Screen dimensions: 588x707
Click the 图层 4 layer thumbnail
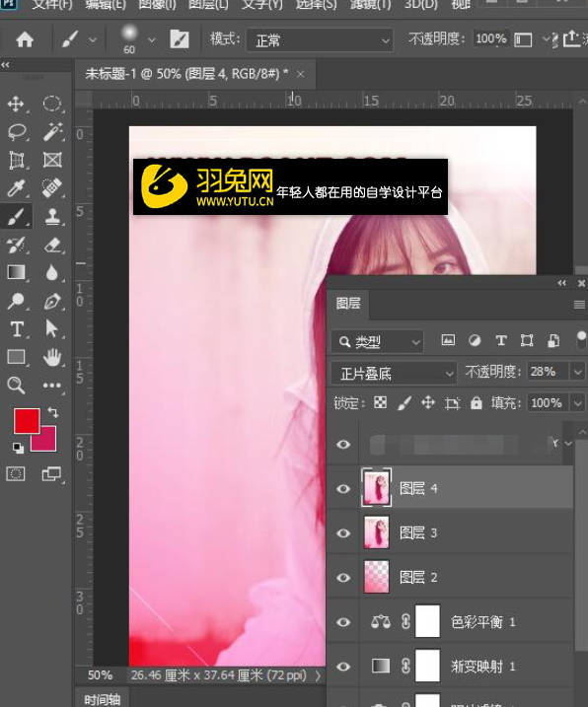376,488
